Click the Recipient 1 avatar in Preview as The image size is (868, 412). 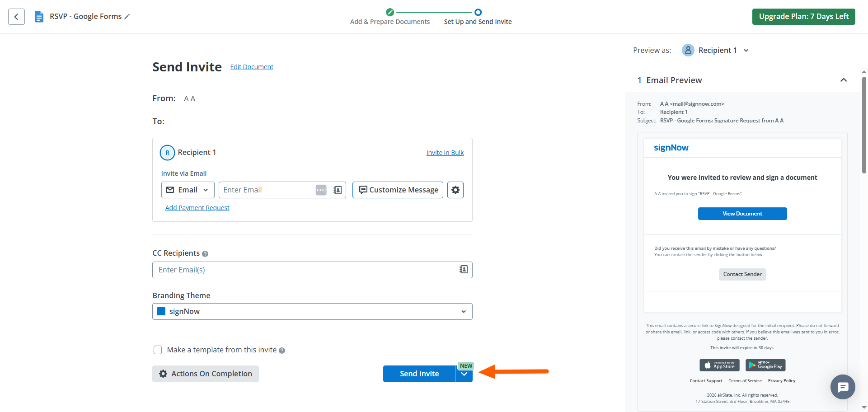coord(688,50)
